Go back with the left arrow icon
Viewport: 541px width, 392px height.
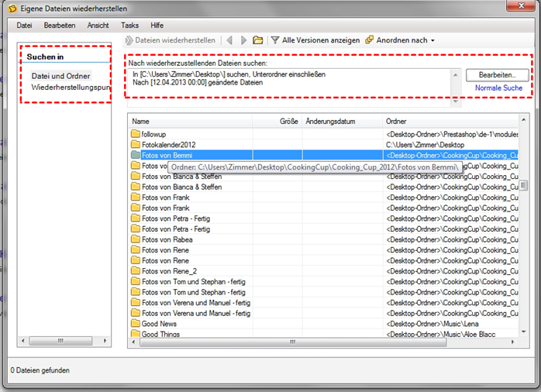pos(229,40)
